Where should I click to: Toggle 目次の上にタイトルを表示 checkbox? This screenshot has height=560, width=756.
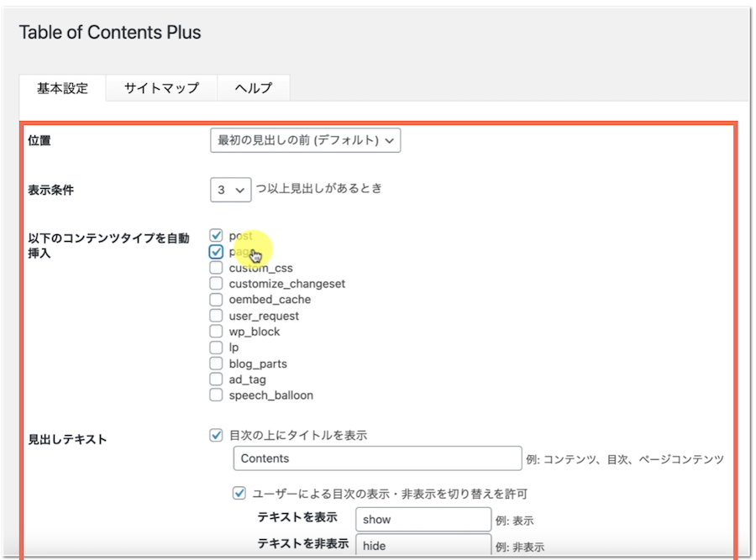[217, 436]
